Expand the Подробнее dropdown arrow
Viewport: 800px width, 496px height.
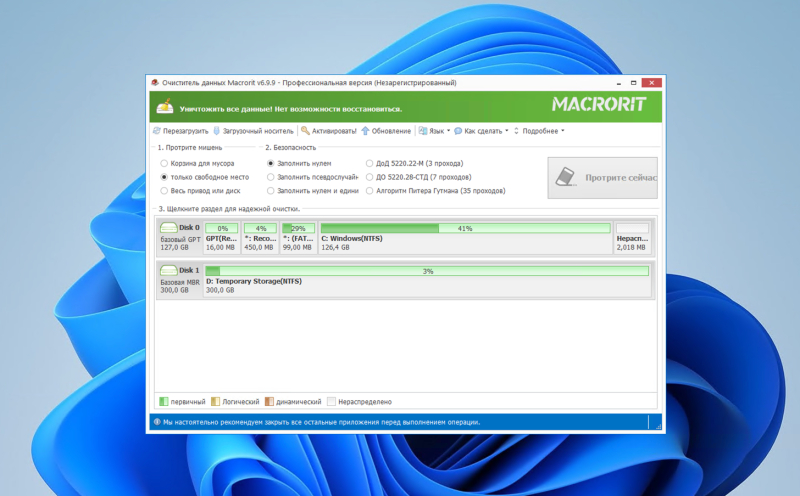click(563, 131)
